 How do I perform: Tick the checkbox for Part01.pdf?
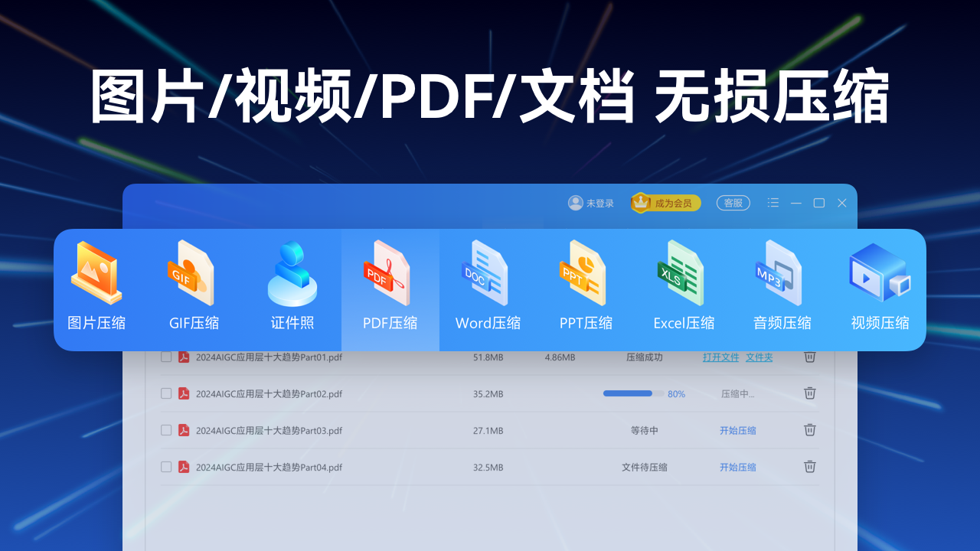click(x=166, y=357)
